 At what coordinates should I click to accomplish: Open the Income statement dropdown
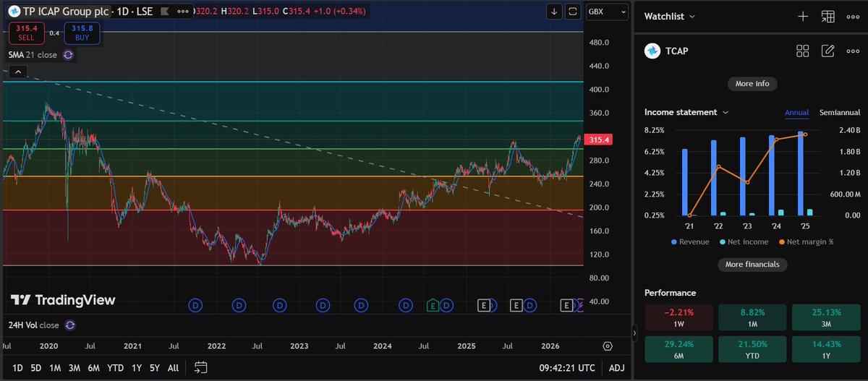pyautogui.click(x=686, y=112)
